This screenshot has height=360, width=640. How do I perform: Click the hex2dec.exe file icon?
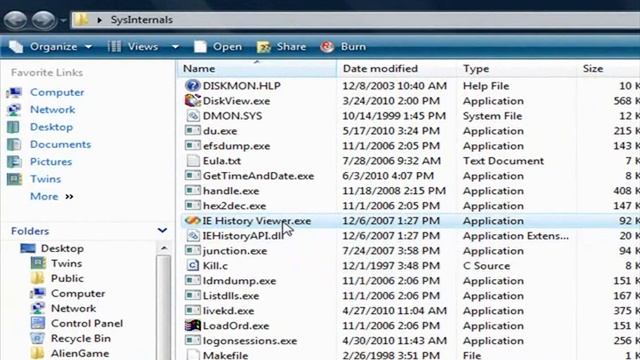coord(192,206)
